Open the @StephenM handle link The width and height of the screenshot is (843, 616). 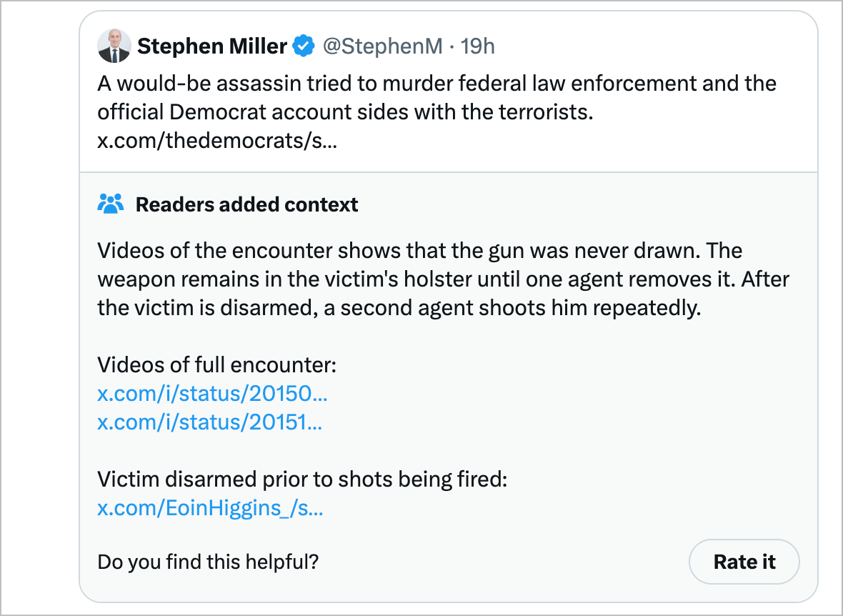pos(383,46)
